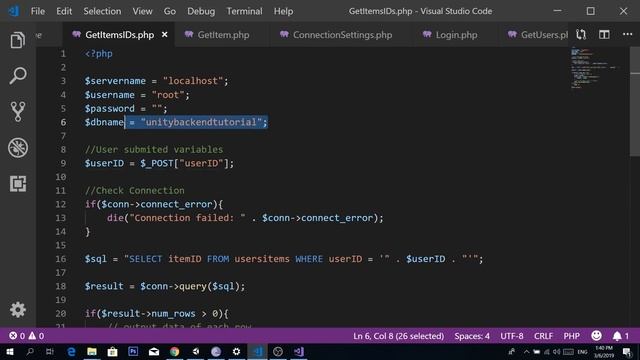Change the CRLF end-of-line sequence
Image resolution: width=640 pixels, height=360 pixels.
(x=543, y=336)
